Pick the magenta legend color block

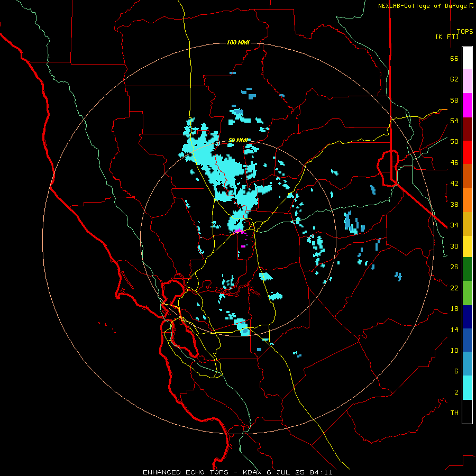(x=467, y=105)
